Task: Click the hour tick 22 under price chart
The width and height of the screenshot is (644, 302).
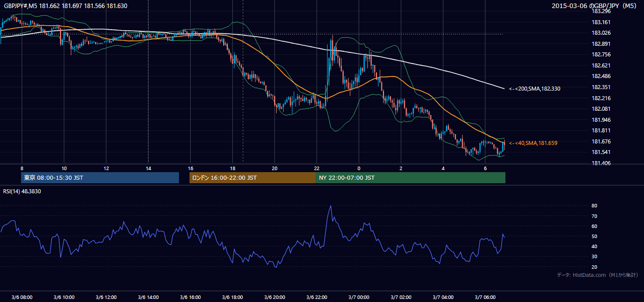Action: click(x=316, y=168)
